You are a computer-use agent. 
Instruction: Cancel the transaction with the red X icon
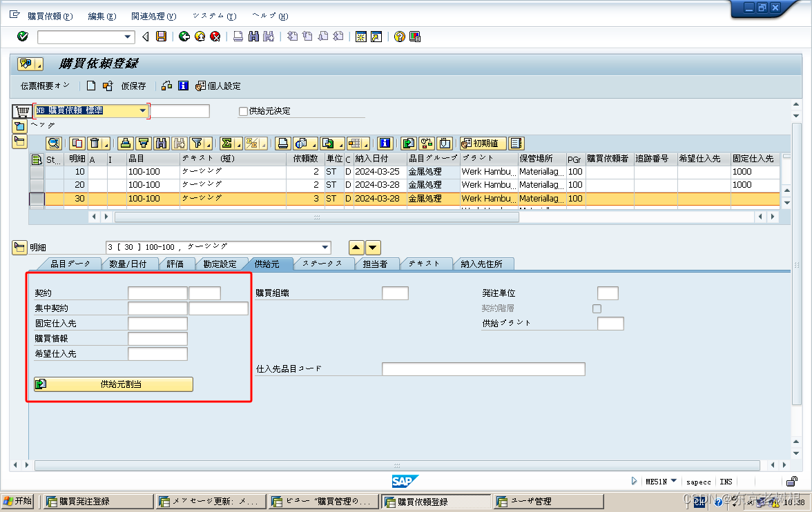pyautogui.click(x=215, y=37)
